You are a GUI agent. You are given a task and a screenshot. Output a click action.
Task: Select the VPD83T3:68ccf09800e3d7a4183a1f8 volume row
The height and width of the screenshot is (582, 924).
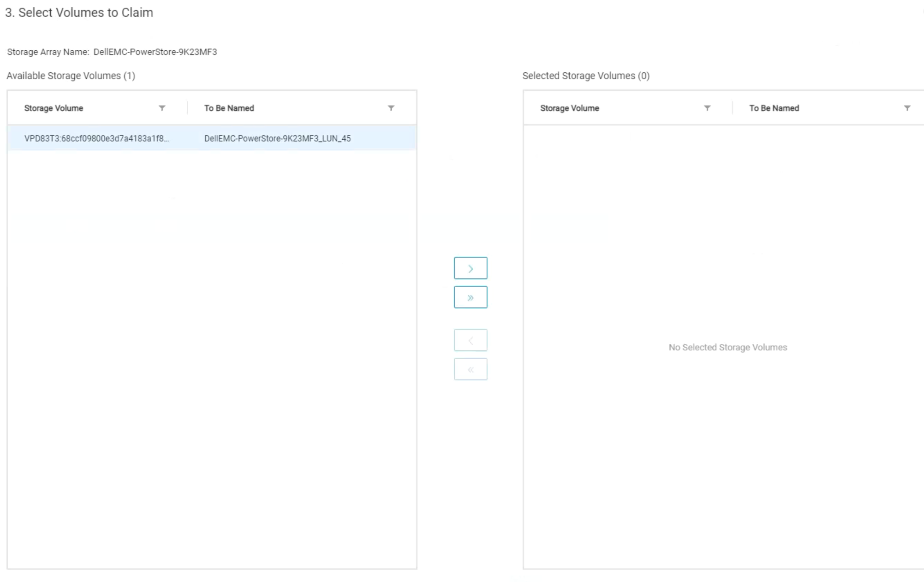[x=97, y=138]
